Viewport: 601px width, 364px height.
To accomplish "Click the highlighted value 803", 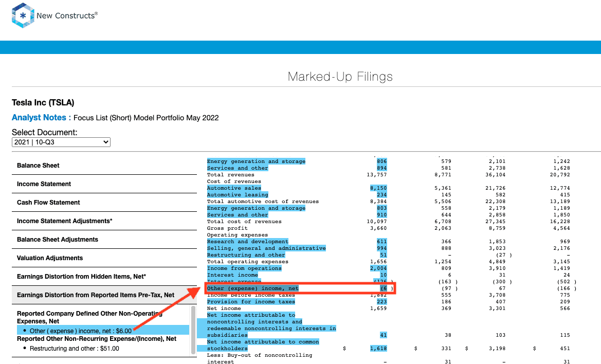I will point(382,208).
